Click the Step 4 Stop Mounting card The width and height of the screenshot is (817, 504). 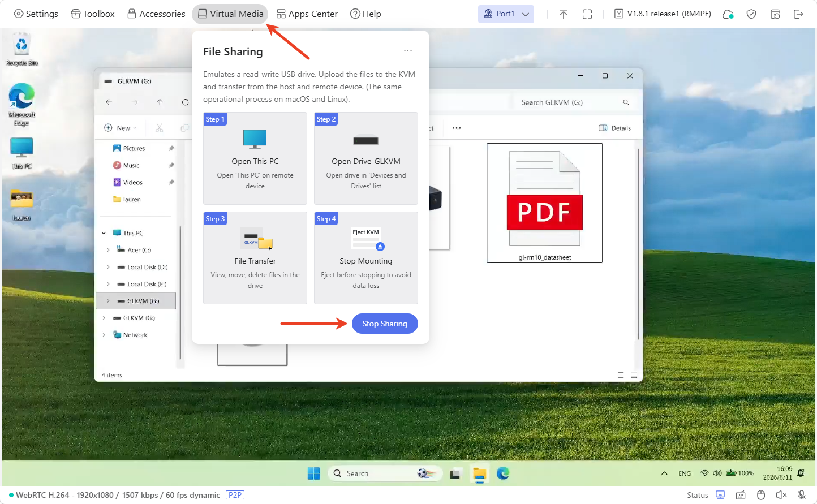tap(366, 258)
